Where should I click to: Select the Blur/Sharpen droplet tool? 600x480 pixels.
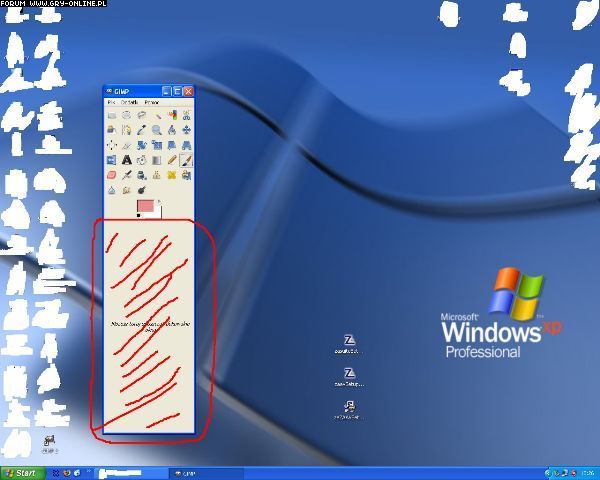point(112,190)
